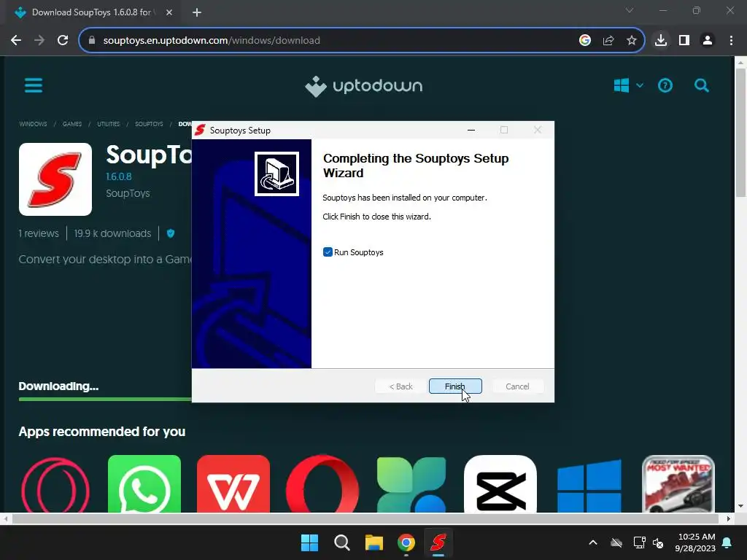Click the page vertical scrollbar

[x=740, y=133]
